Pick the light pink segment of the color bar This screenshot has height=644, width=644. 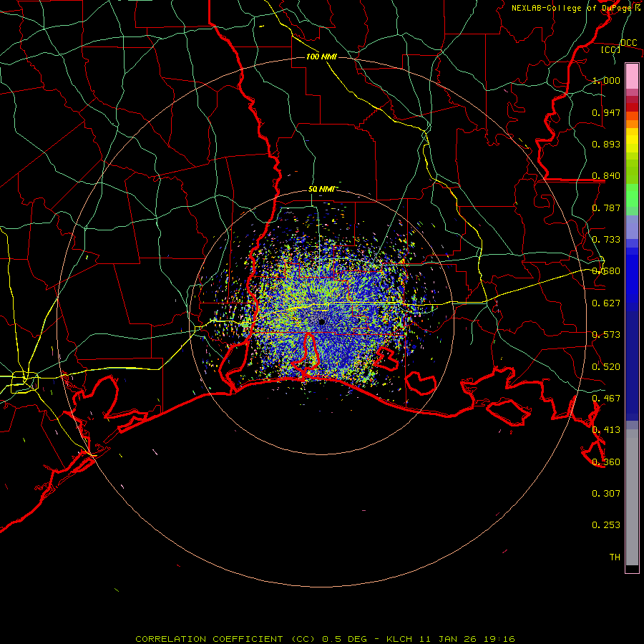click(632, 76)
